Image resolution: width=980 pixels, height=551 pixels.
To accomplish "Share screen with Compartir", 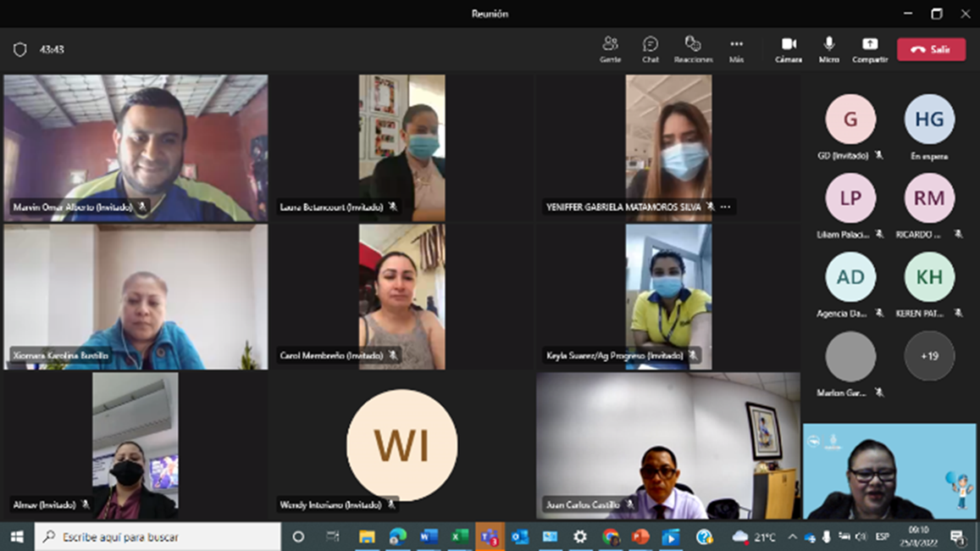I will 869,49.
